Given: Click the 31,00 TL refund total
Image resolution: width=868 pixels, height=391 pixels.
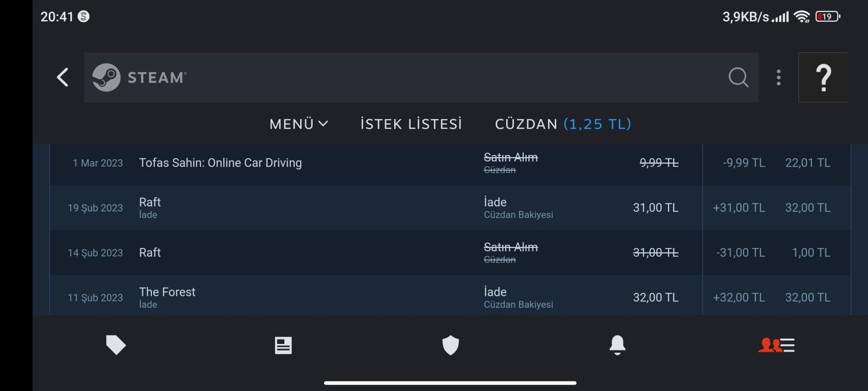Looking at the screenshot, I should coord(656,208).
